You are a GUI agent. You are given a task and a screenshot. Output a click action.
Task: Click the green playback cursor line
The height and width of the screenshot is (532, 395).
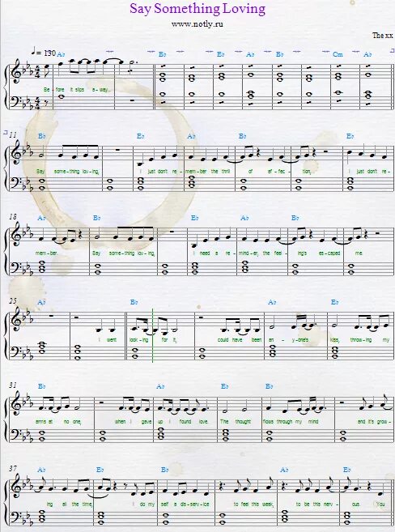[152, 335]
